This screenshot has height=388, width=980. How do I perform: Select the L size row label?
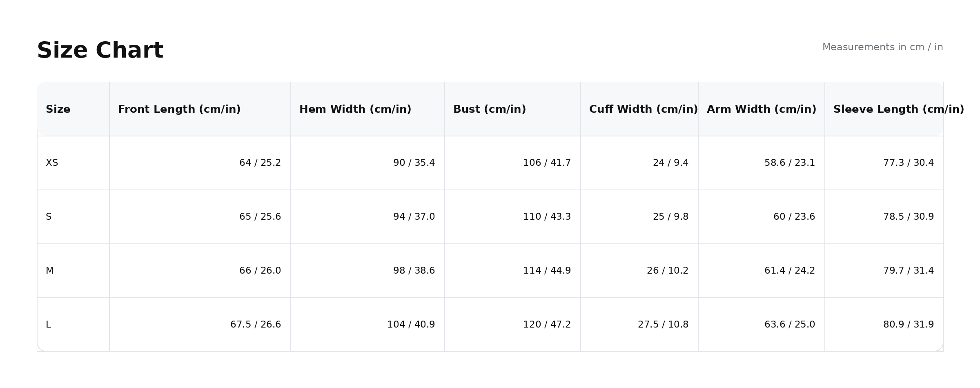(48, 325)
